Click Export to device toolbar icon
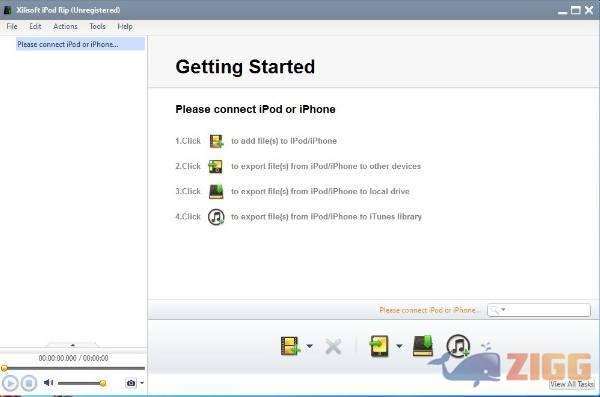600x397 pixels. (x=379, y=346)
